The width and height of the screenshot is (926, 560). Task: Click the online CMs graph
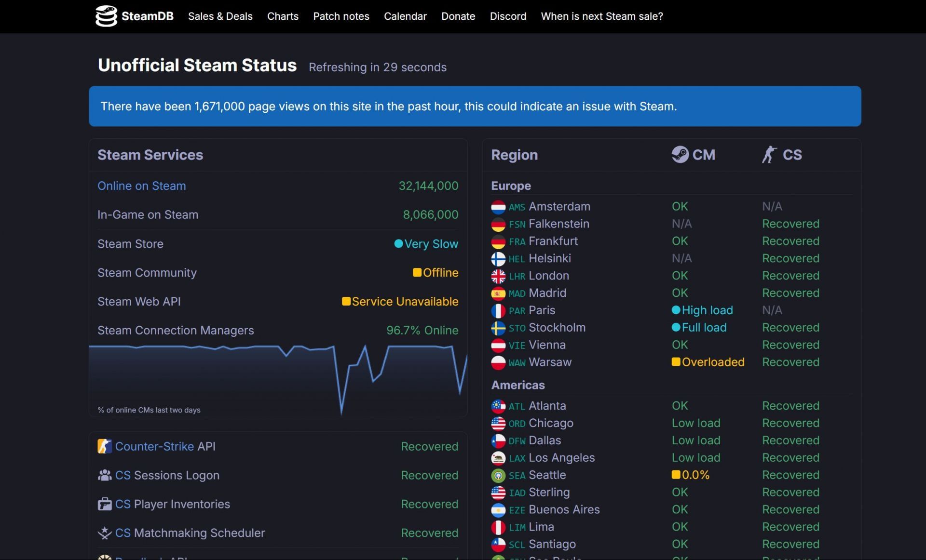tap(278, 378)
